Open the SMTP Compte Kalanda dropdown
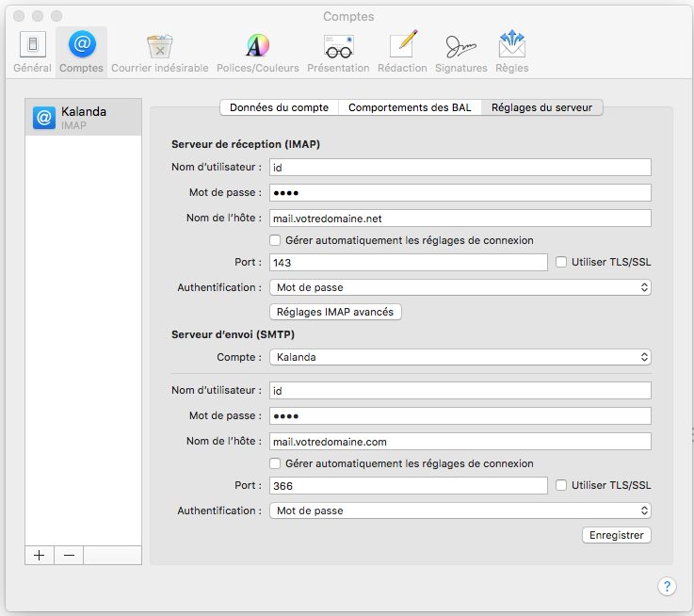Viewport: 694px width, 616px height. (x=460, y=357)
